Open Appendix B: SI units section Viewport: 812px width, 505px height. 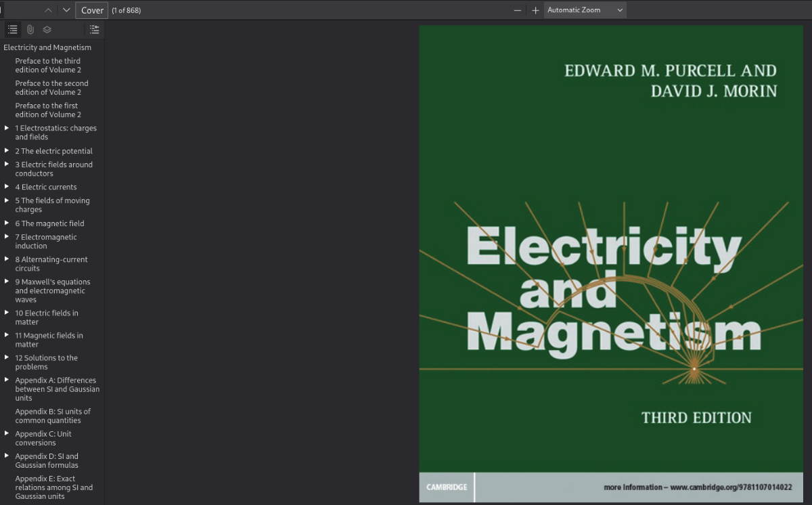[53, 416]
